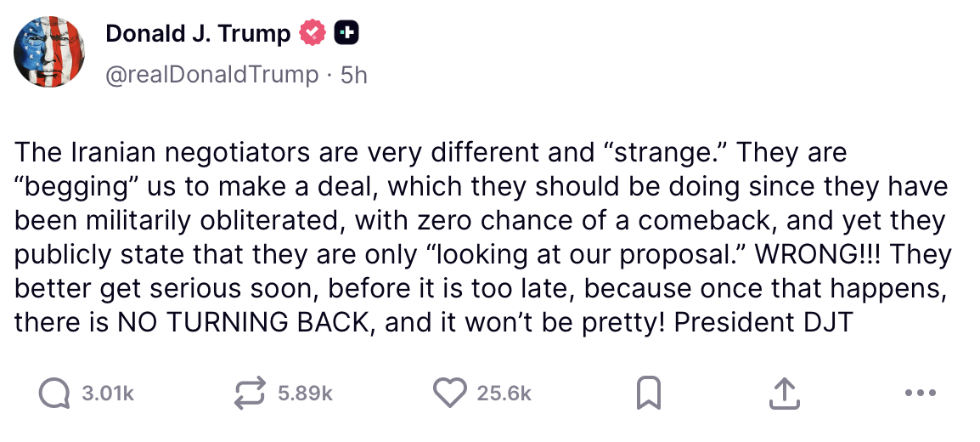Click the red verified checkmark badge
This screenshot has width=980, height=442.
(x=313, y=34)
